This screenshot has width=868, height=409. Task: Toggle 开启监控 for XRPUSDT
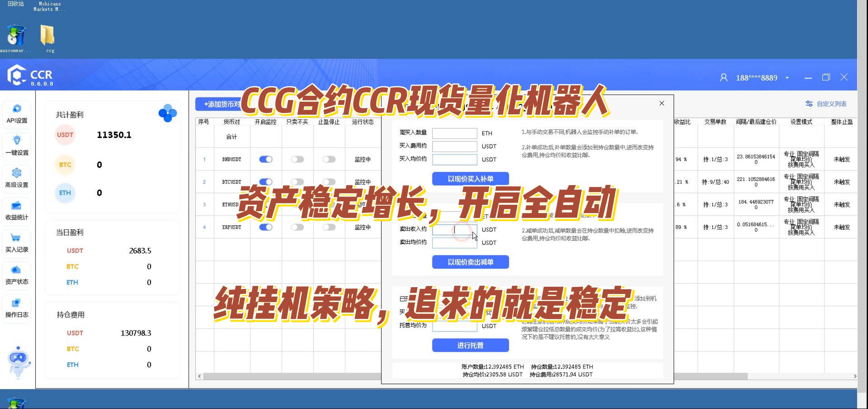(266, 227)
